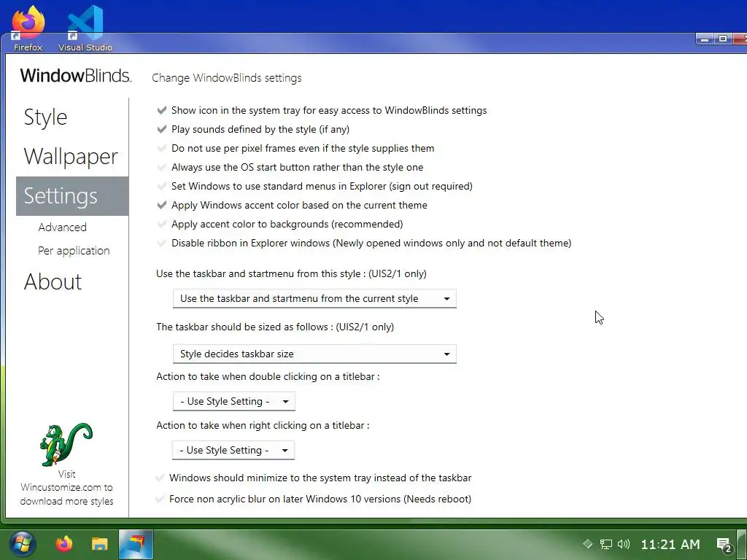Click the 11:21 AM clock

click(x=670, y=544)
